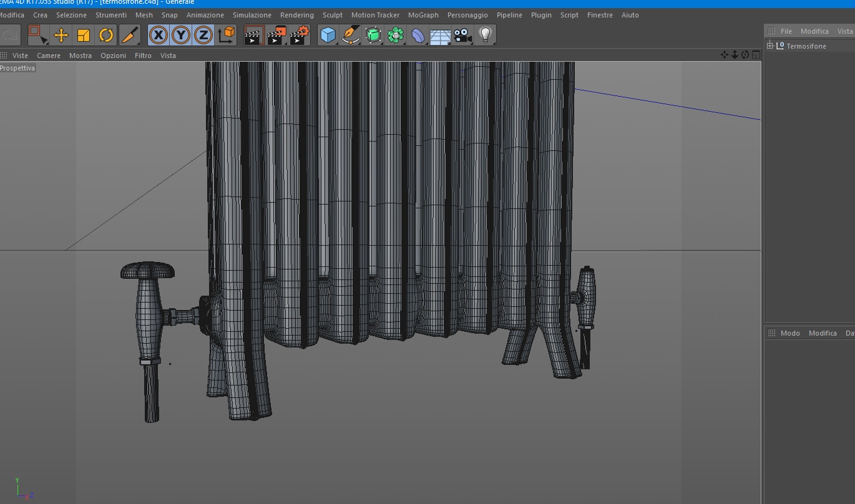
Task: Open Edit Render Settings gear clapperboard
Action: [300, 35]
